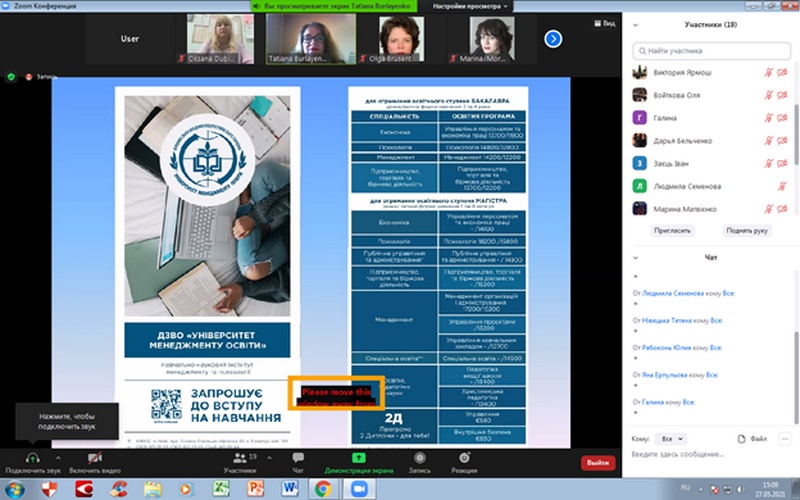This screenshot has width=800, height=500.
Task: Leave meeting using red Выйти button
Action: [598, 462]
